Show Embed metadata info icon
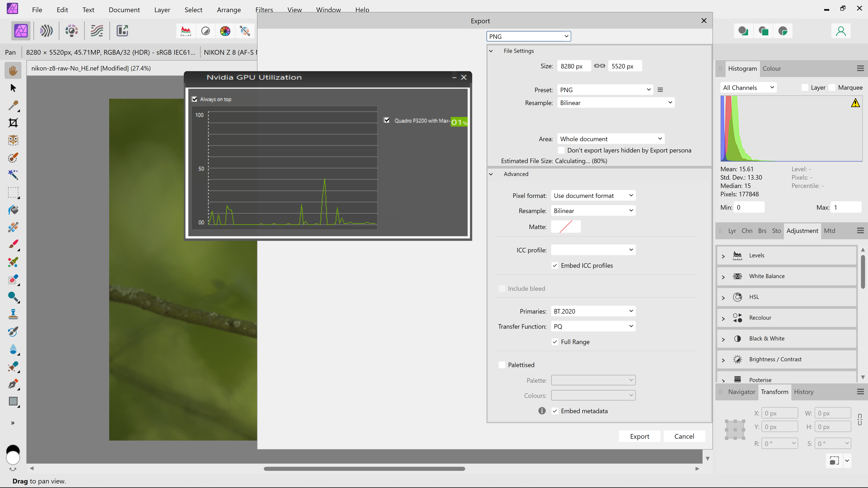The image size is (868, 488). [542, 411]
